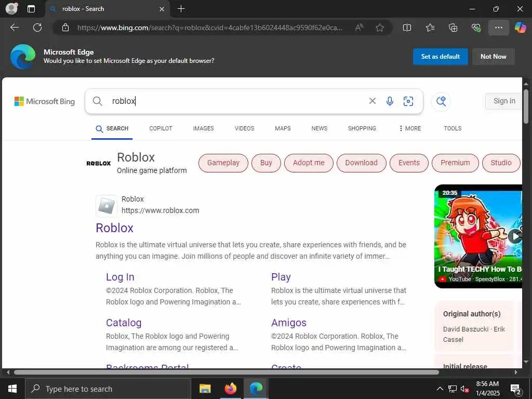Launch Firefox from the taskbar
The height and width of the screenshot is (399, 532).
pyautogui.click(x=230, y=389)
